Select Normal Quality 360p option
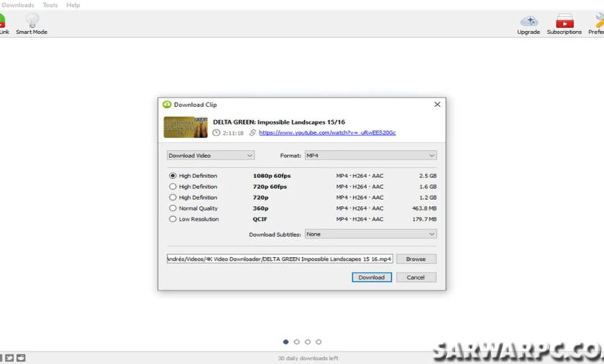Viewport: 604px width, 364px height. pos(173,208)
